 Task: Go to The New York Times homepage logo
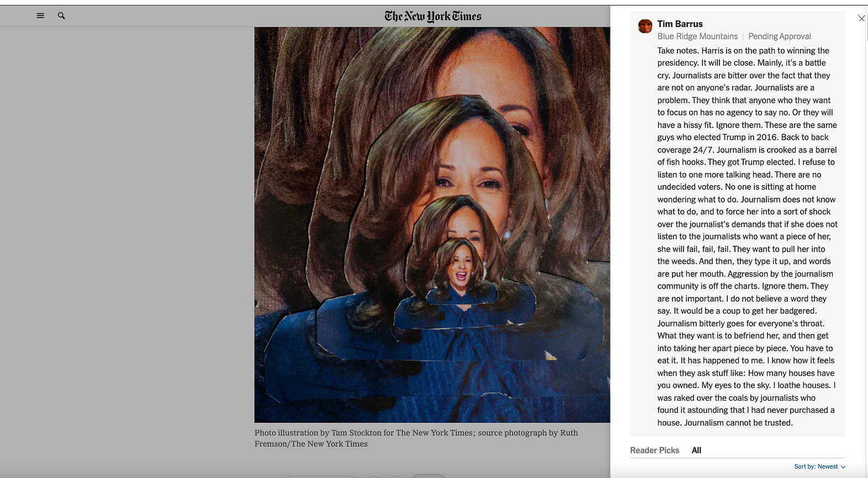click(433, 17)
